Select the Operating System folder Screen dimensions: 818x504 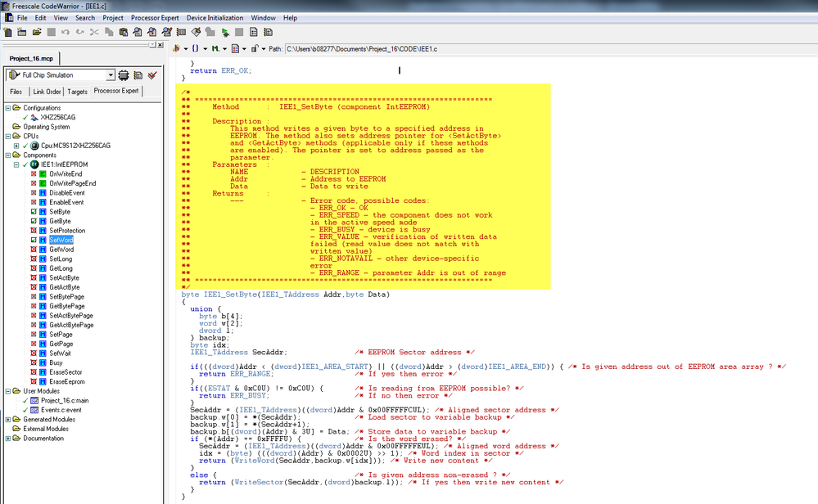tap(47, 127)
